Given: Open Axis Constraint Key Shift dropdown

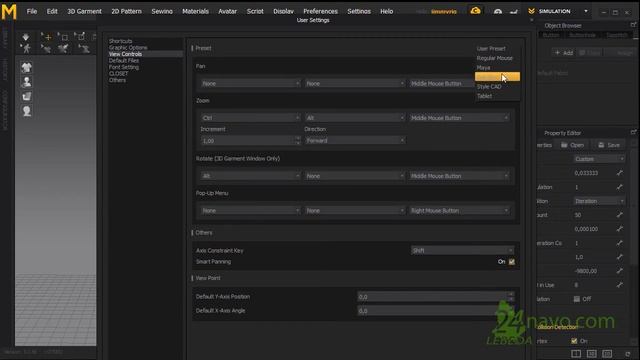Looking at the screenshot, I should [x=462, y=250].
